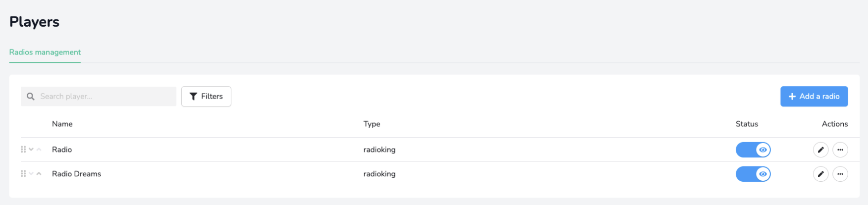The image size is (868, 205).
Task: Open the three-dot menu for Radio
Action: tap(840, 150)
